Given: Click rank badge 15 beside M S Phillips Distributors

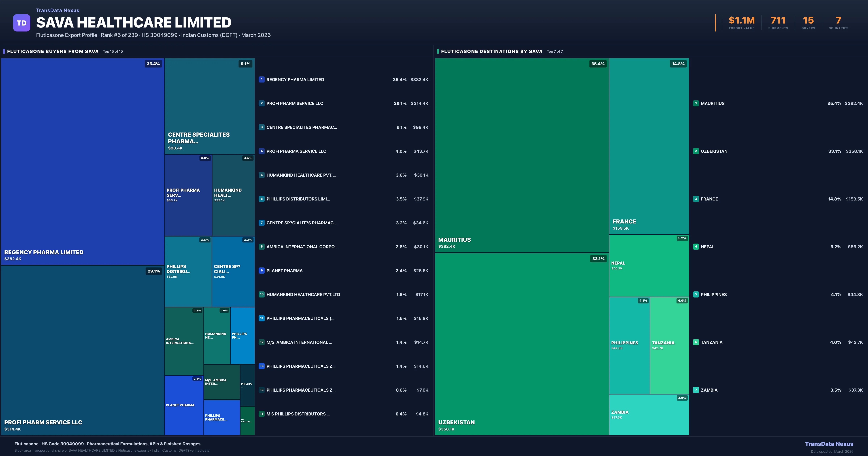Looking at the screenshot, I should (261, 414).
